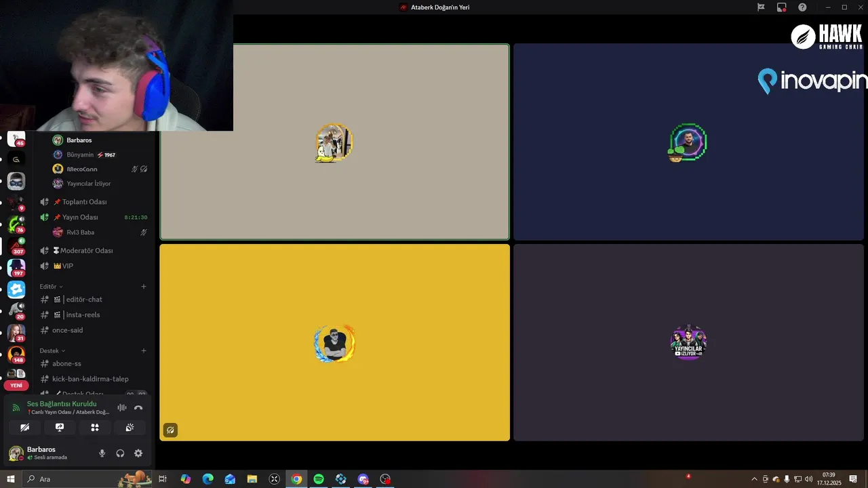Image resolution: width=868 pixels, height=488 pixels.
Task: Open clock showing 07:39 in tray
Action: 829,479
